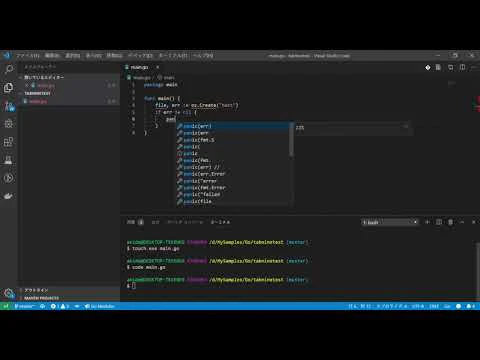Switch to the デバッグ コンソール panel tab
Screen dimensions: 480x360
185,222
